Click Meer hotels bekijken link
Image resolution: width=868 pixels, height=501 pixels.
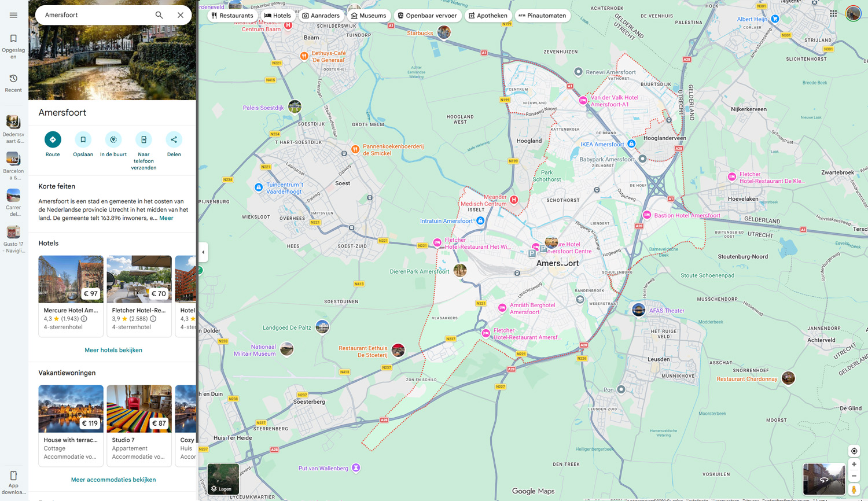(x=113, y=350)
